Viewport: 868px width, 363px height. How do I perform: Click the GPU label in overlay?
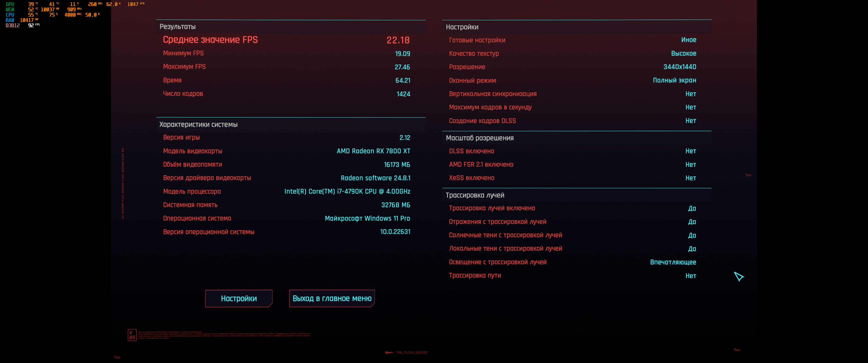(10, 4)
